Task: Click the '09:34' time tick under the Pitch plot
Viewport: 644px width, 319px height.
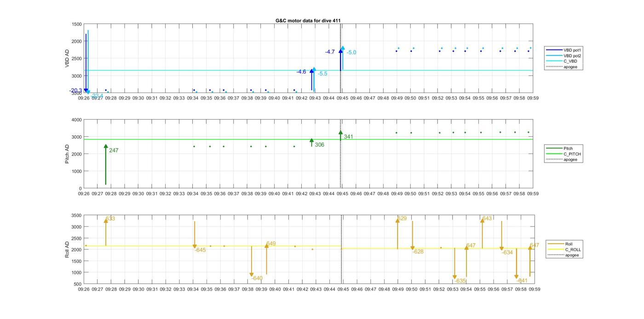Action: 193,194
